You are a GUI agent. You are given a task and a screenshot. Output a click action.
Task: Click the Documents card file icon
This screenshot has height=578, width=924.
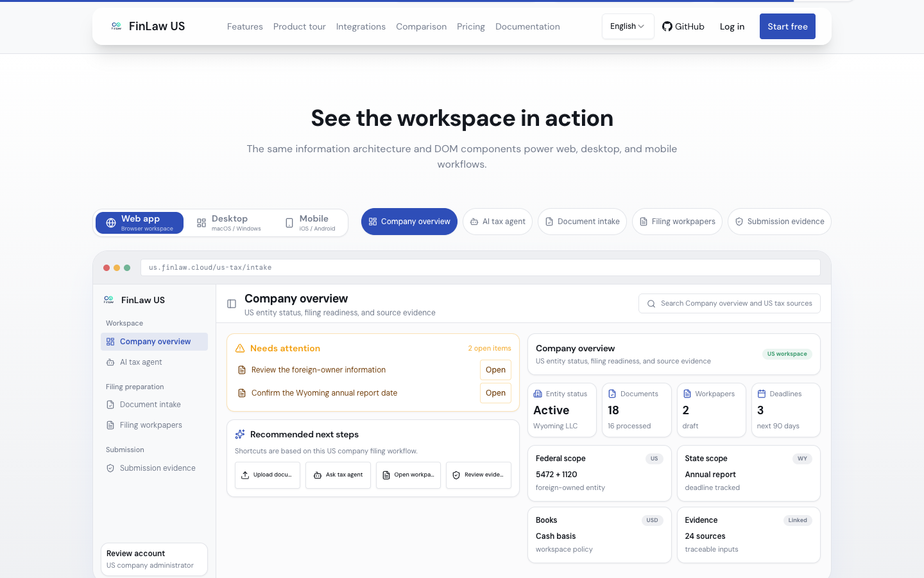(612, 394)
